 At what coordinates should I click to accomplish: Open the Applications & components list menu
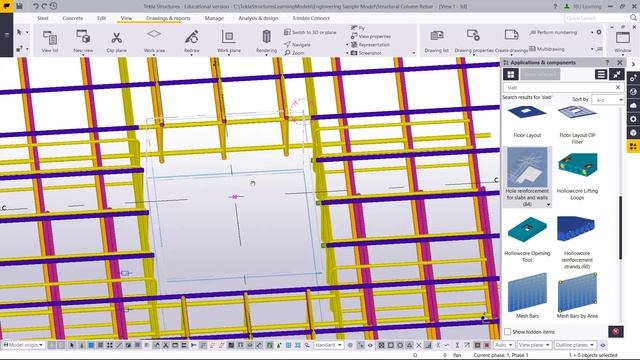click(x=600, y=74)
